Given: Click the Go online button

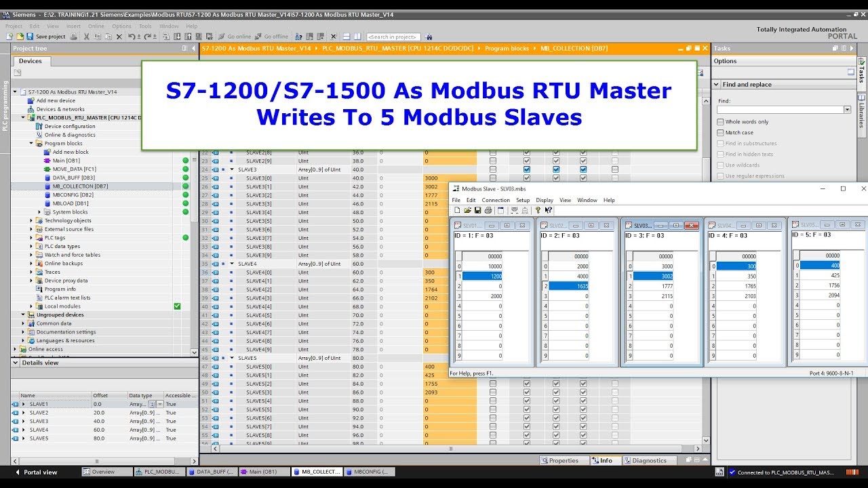Looking at the screenshot, I should (235, 37).
